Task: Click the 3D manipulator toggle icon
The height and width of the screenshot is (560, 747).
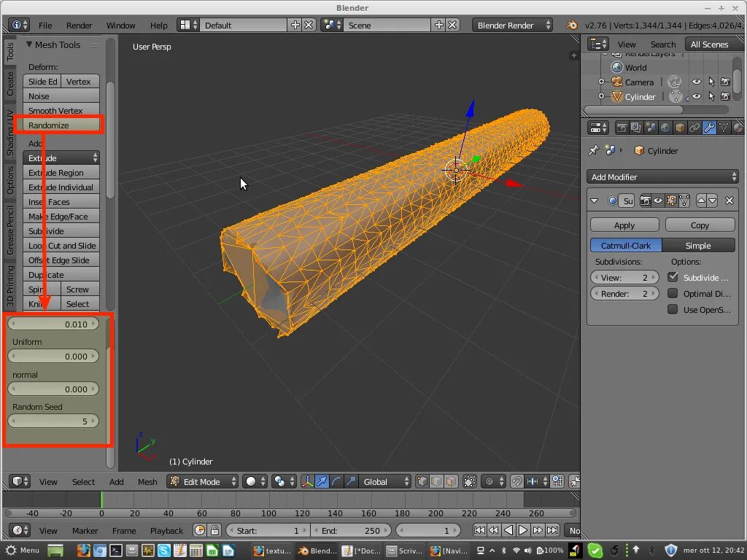Action: [307, 481]
